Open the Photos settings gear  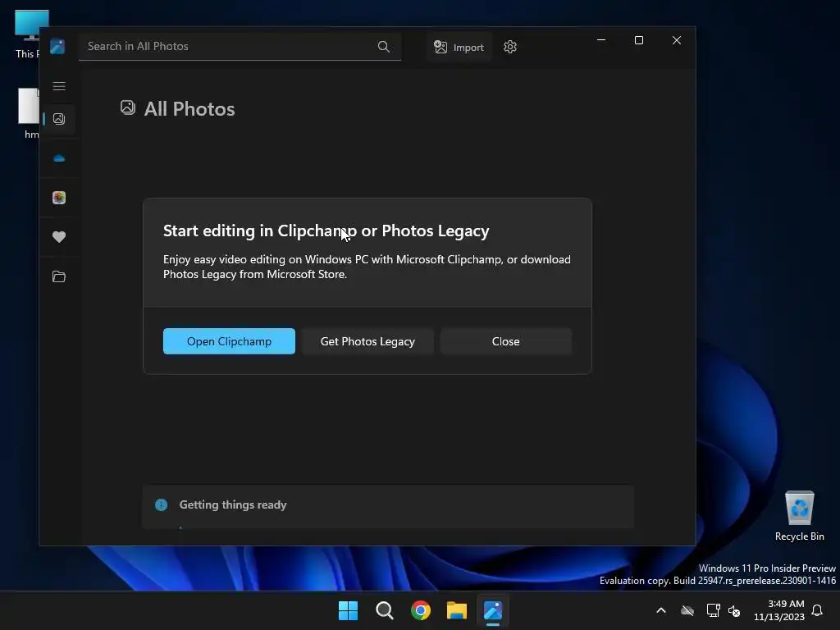[x=510, y=47]
